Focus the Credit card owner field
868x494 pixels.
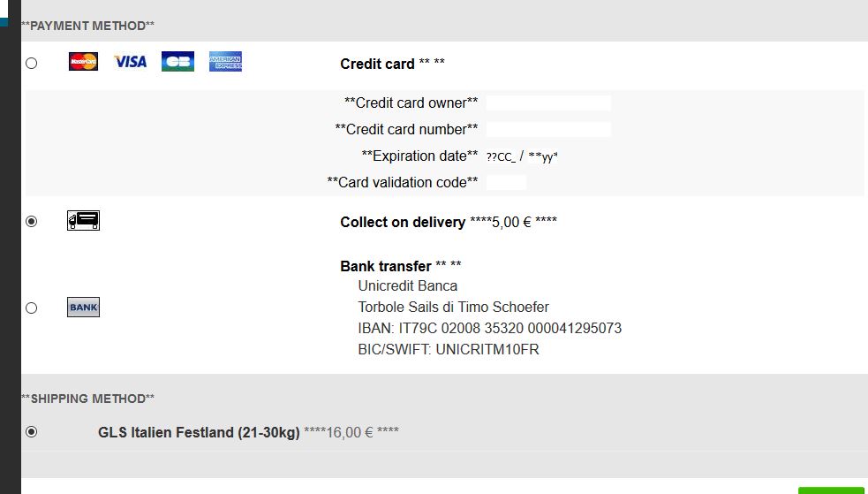point(547,103)
